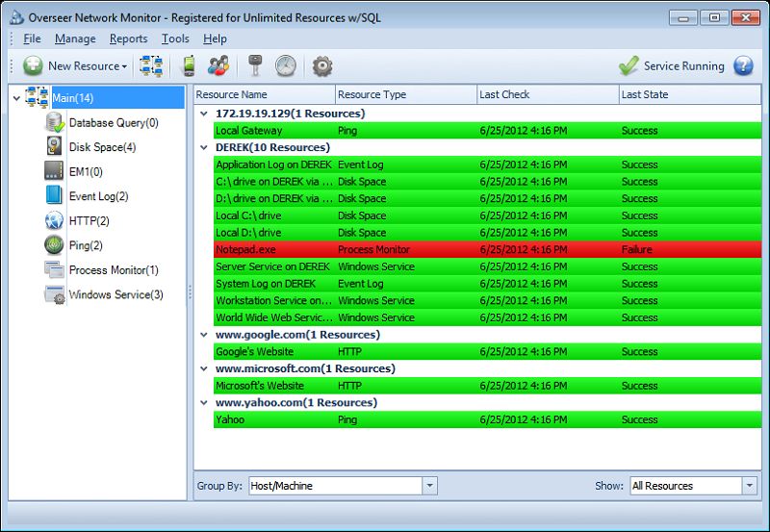Open the Reports menu

click(128, 38)
